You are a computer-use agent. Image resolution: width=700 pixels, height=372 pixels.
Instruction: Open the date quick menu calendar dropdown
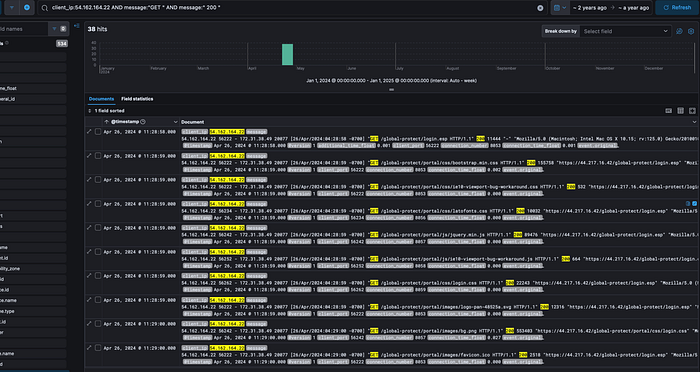tap(560, 8)
